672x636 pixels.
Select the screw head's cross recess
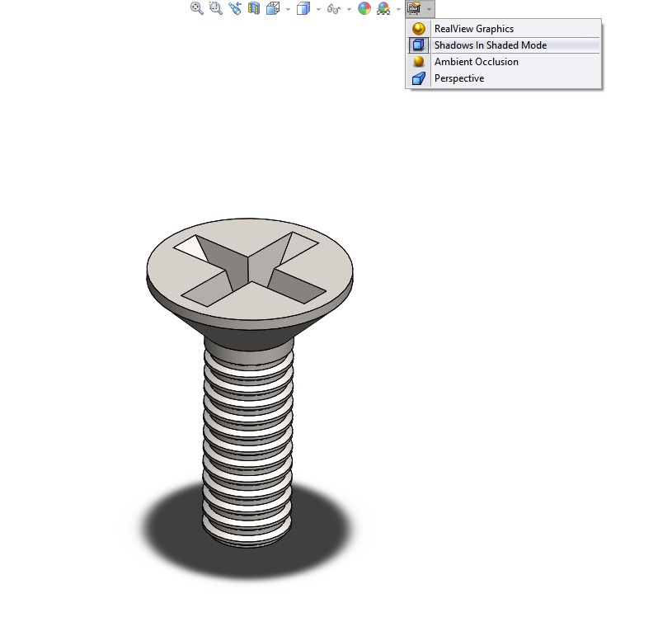(250, 269)
